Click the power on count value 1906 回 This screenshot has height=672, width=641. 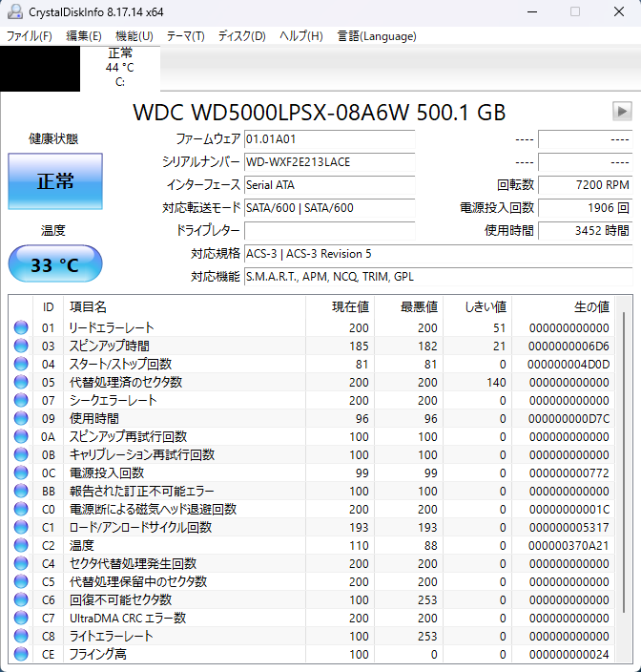[585, 208]
